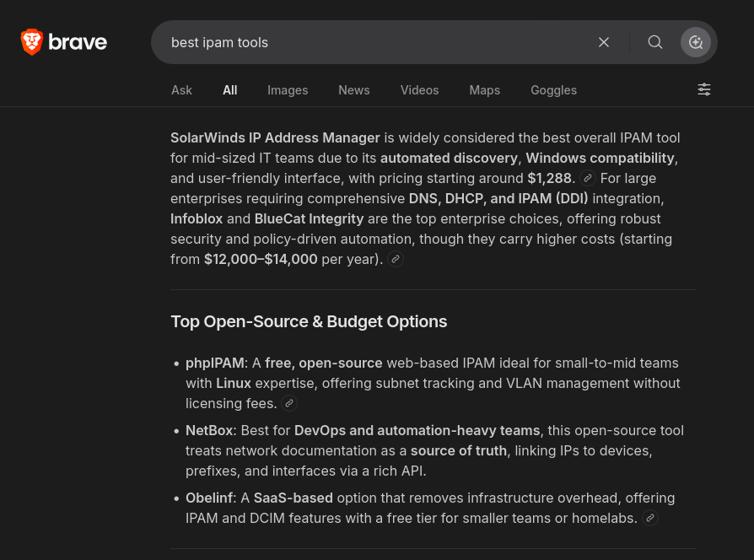This screenshot has height=560, width=754.
Task: Click the '$12,000–$14,000' price text
Action: pos(261,259)
